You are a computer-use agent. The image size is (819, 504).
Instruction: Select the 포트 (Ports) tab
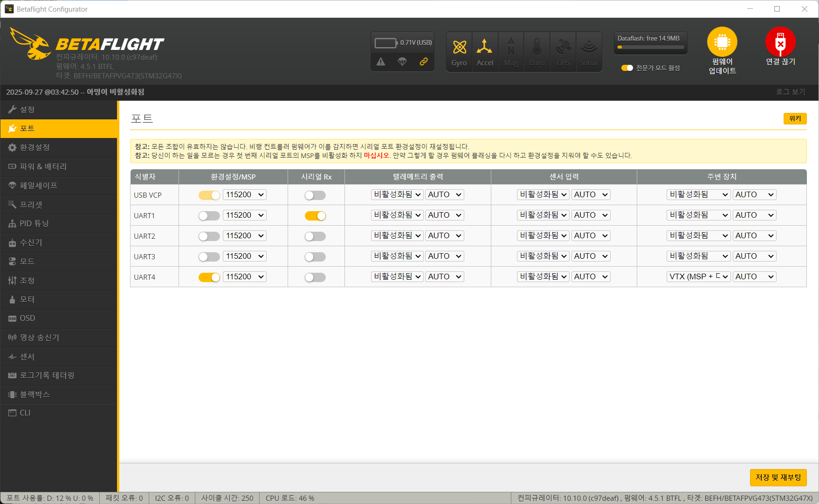point(59,129)
